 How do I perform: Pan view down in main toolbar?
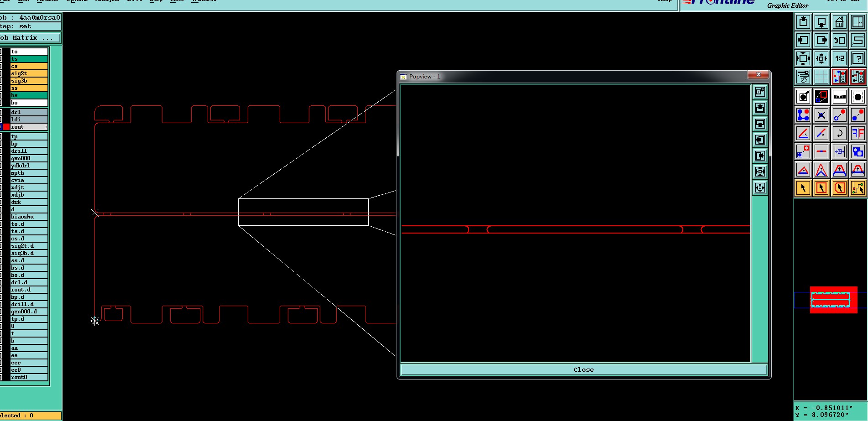point(821,22)
